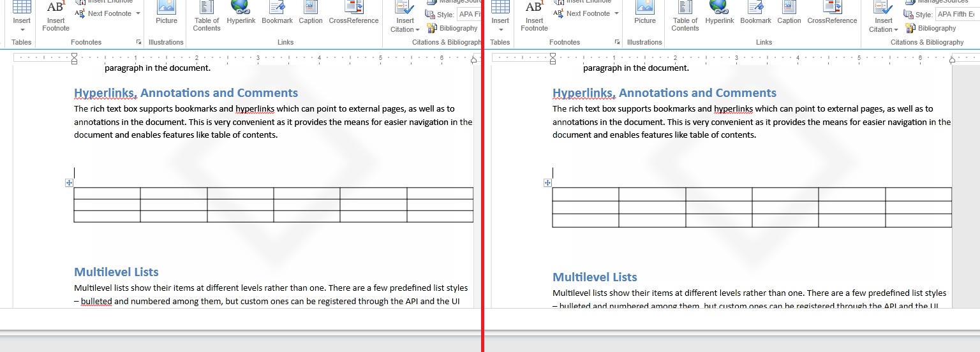980x352 pixels.
Task: Click the Insert table icon in the left pane
Action: (22, 6)
